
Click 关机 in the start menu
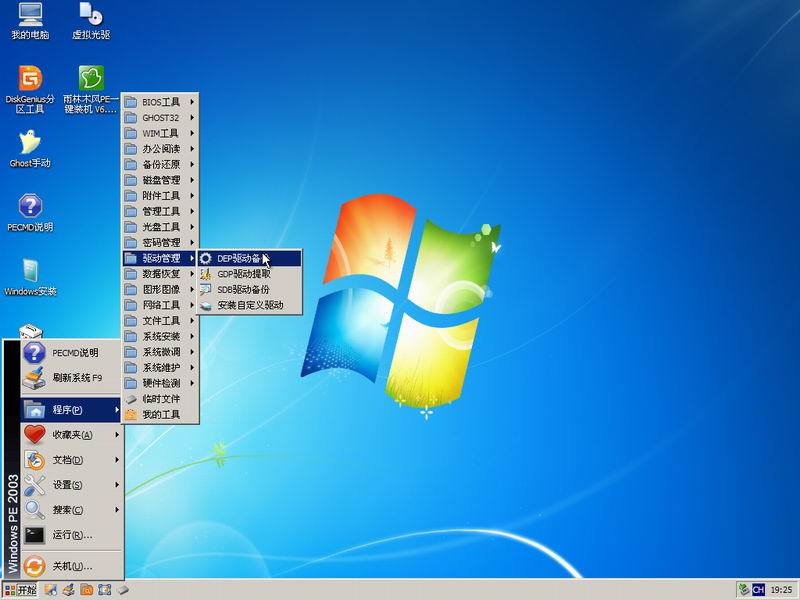pos(72,566)
